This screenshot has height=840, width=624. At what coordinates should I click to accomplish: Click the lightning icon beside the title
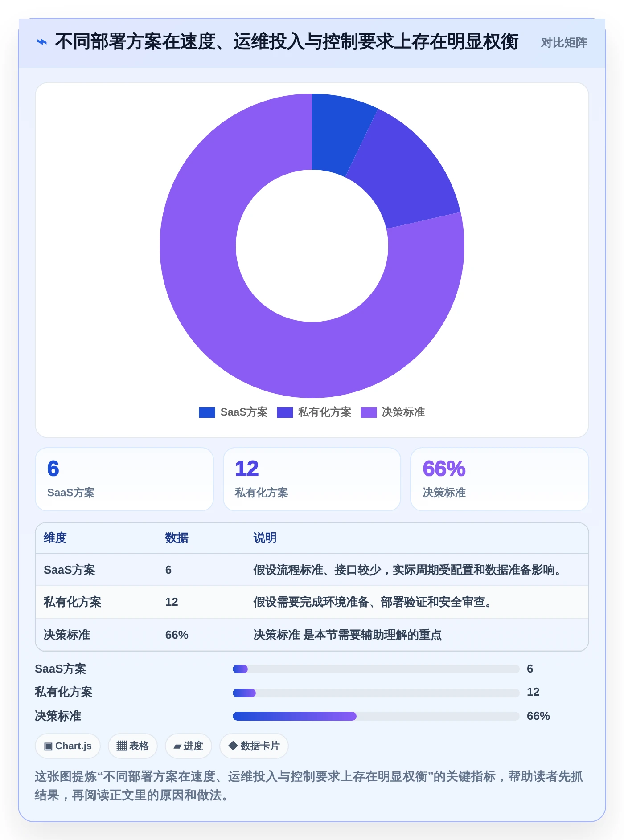41,42
